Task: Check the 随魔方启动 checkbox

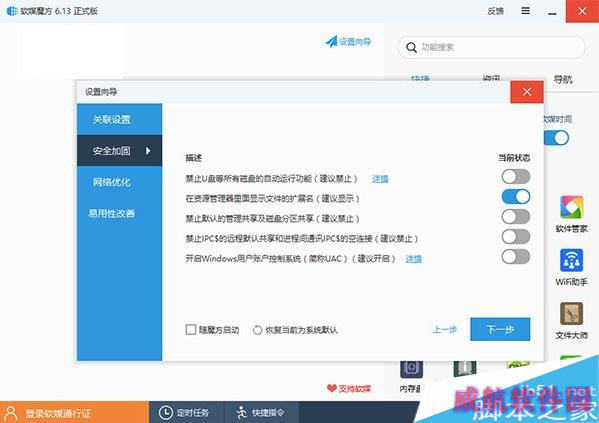Action: click(191, 329)
